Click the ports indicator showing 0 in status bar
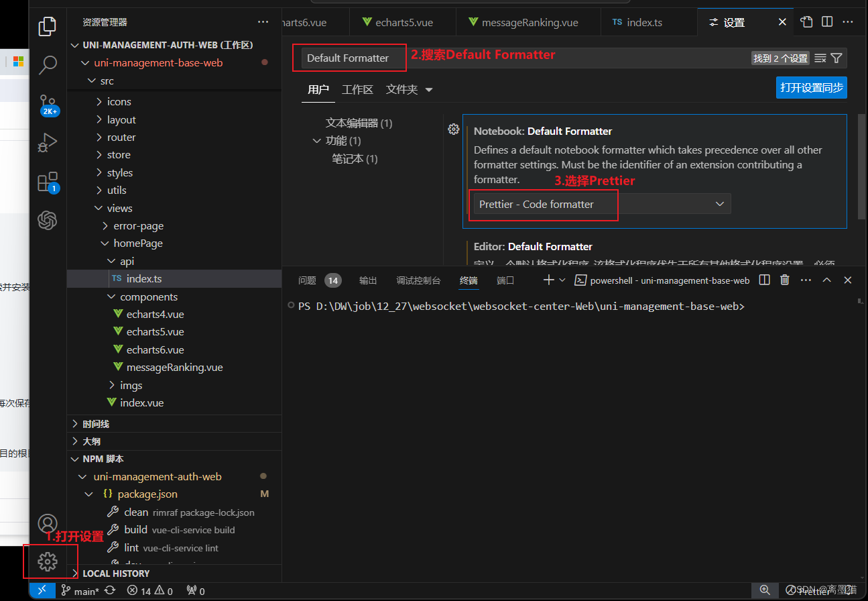Image resolution: width=868 pixels, height=601 pixels. pyautogui.click(x=196, y=591)
